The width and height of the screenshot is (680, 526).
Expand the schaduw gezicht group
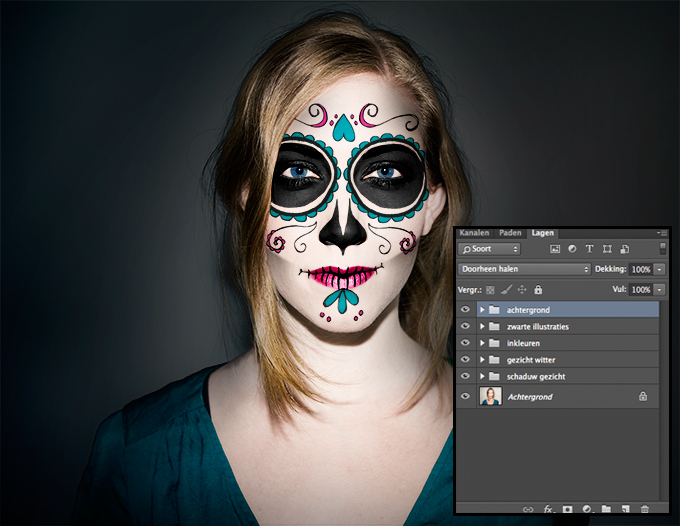482,376
